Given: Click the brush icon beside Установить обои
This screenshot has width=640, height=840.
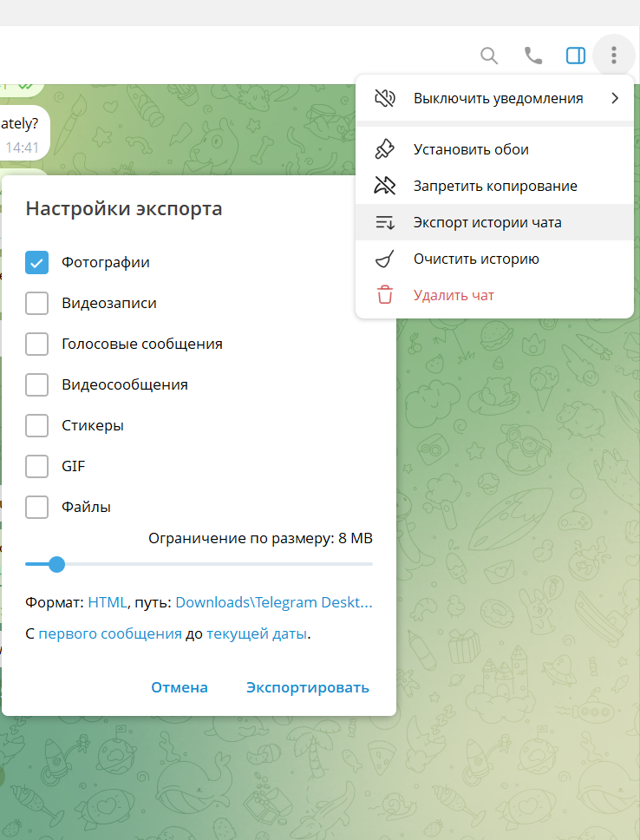Looking at the screenshot, I should point(384,149).
